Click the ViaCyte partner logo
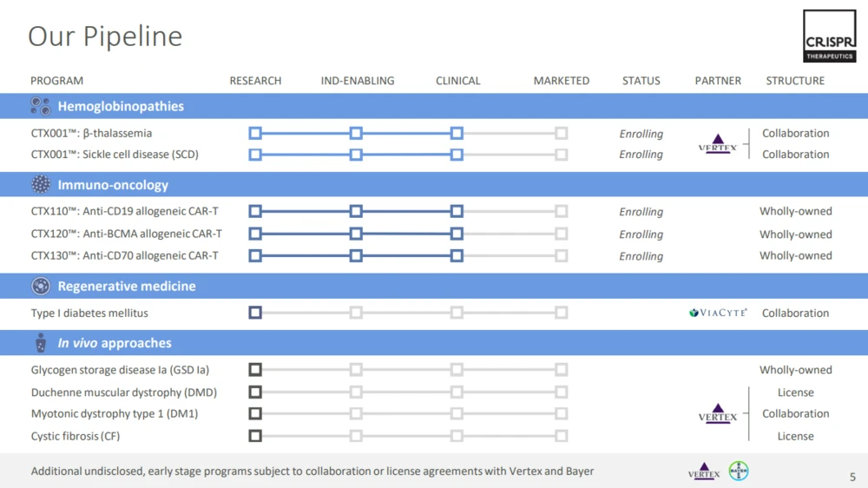This screenshot has width=868, height=488. tap(717, 313)
